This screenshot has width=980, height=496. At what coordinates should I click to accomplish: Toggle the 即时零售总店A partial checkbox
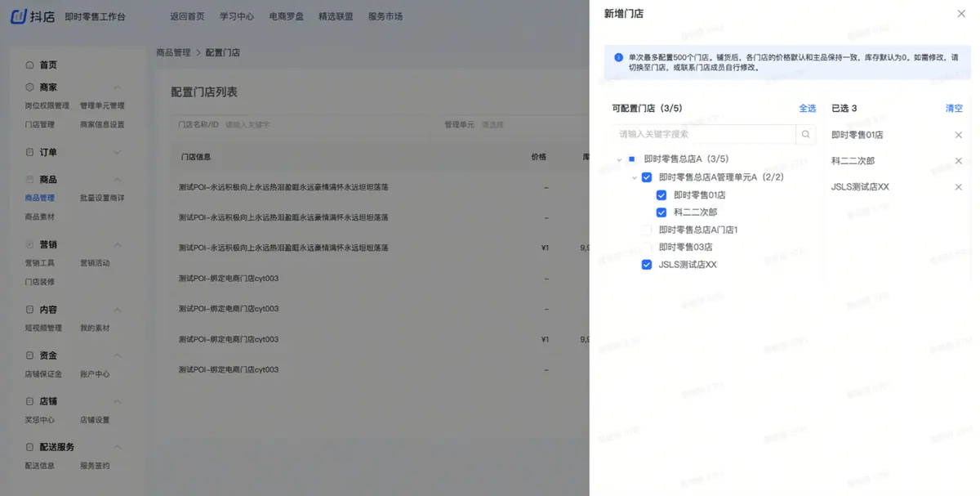click(632, 159)
